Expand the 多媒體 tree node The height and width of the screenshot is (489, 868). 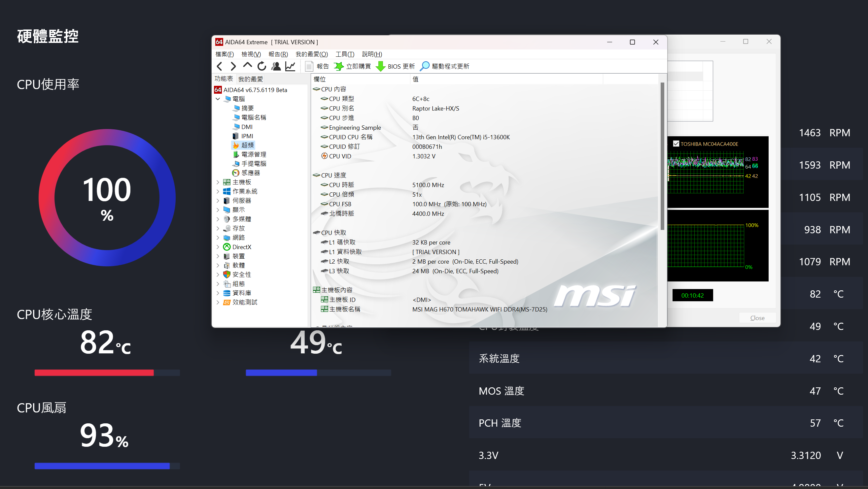[x=218, y=219]
